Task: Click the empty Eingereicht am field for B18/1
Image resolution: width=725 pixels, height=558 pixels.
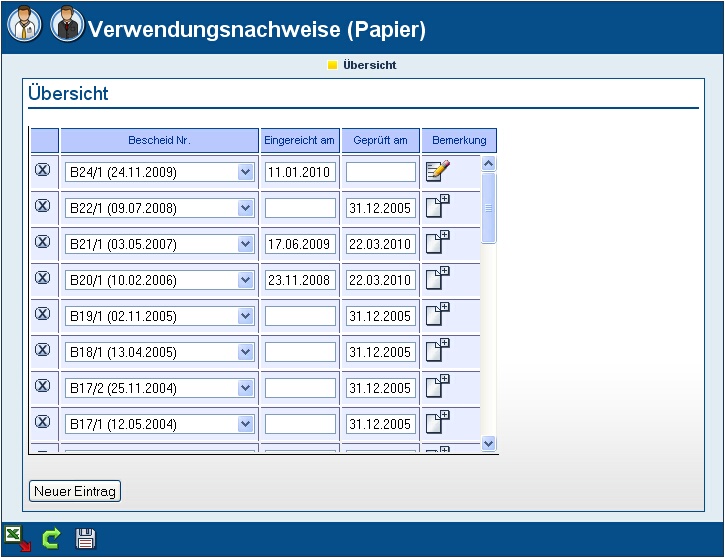Action: click(x=300, y=353)
